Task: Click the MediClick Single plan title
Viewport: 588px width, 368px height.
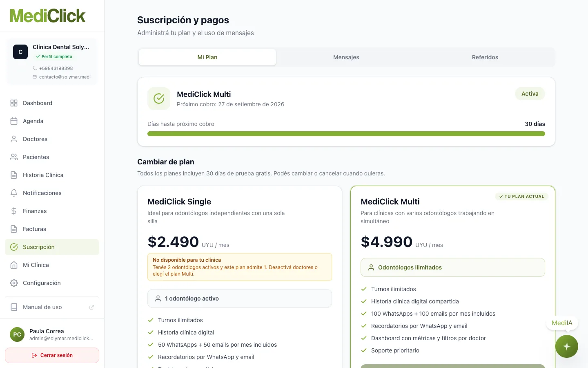Action: click(179, 202)
